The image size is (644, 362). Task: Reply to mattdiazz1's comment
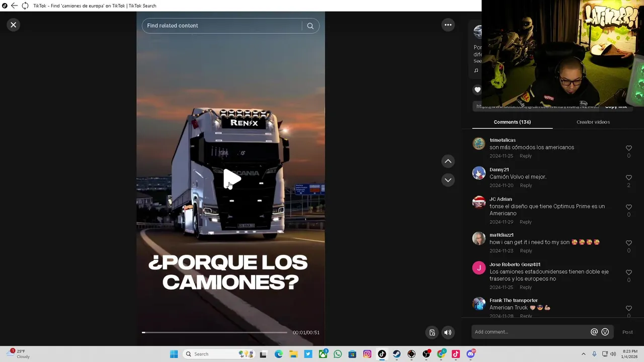526,251
